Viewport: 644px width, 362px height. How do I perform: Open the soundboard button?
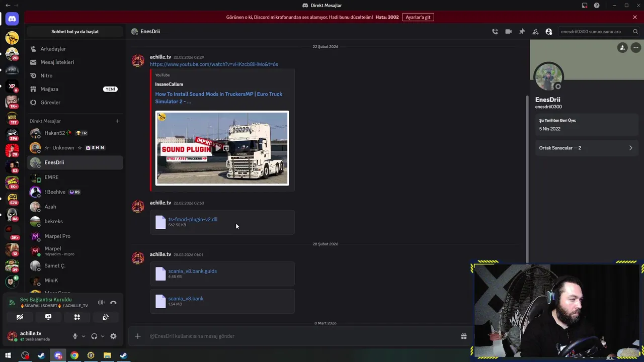click(106, 317)
